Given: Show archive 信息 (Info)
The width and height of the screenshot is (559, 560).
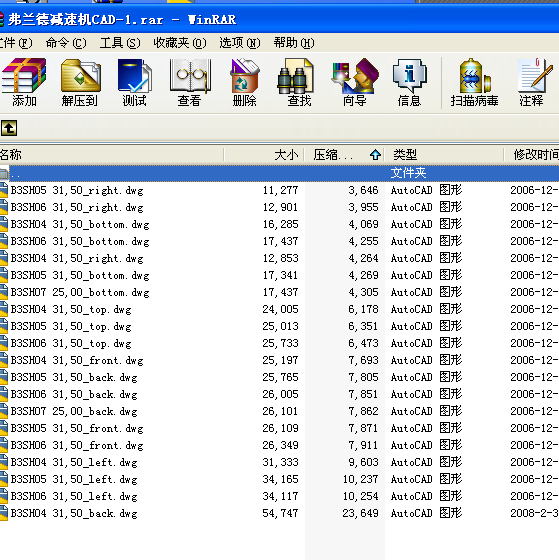Looking at the screenshot, I should [409, 82].
